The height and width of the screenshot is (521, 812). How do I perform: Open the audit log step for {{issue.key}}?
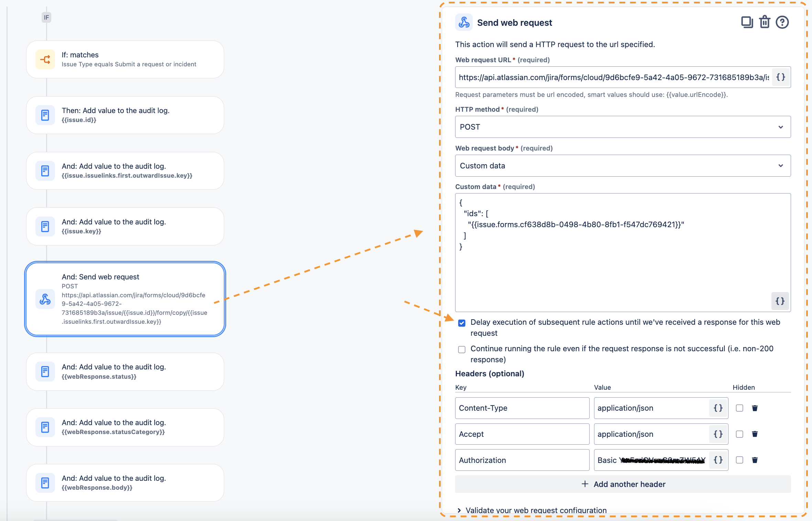pos(125,226)
